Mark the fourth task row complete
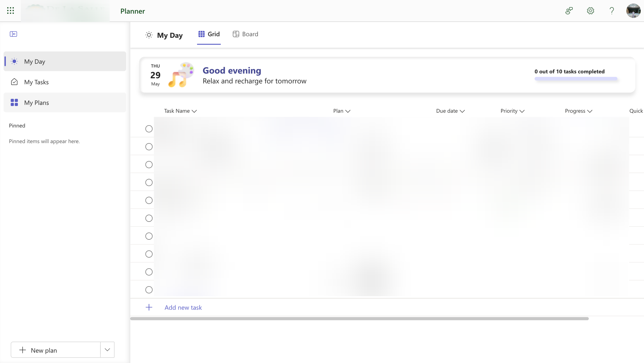 (149, 182)
